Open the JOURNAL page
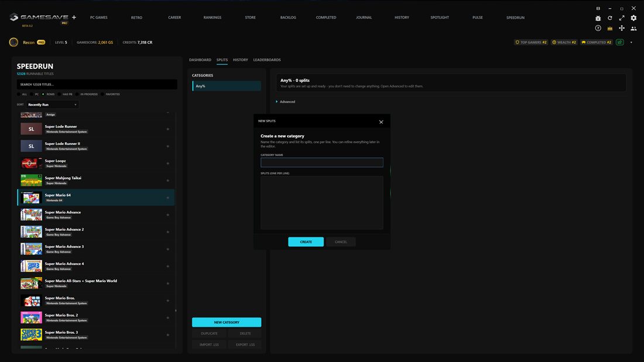This screenshot has width=644, height=362. [x=364, y=18]
